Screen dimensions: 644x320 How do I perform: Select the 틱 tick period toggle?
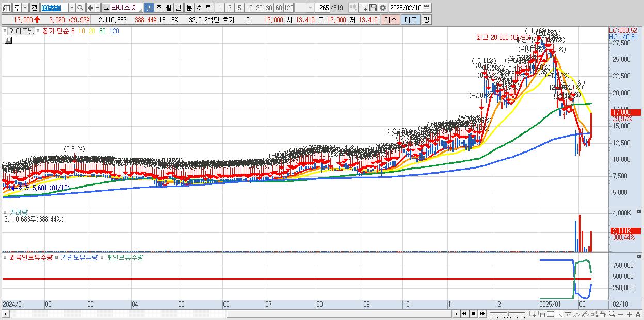[208, 8]
